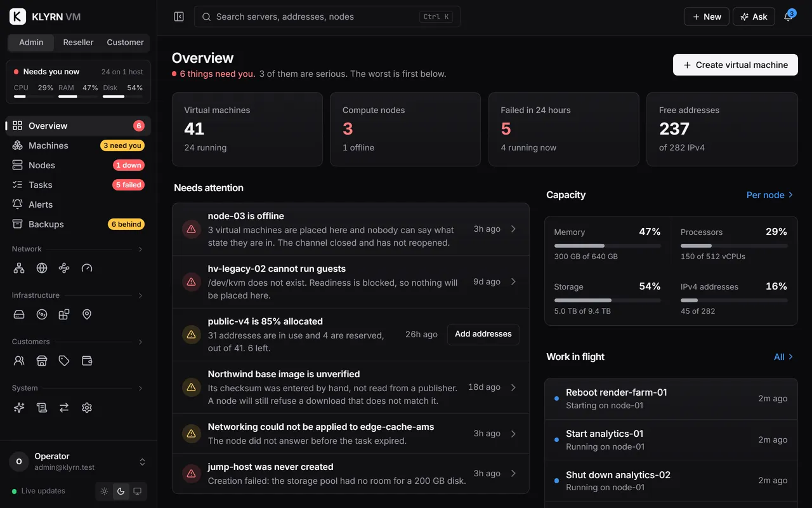This screenshot has height=508, width=812.
Task: Open the speed gauge icon under Network
Action: tap(87, 268)
